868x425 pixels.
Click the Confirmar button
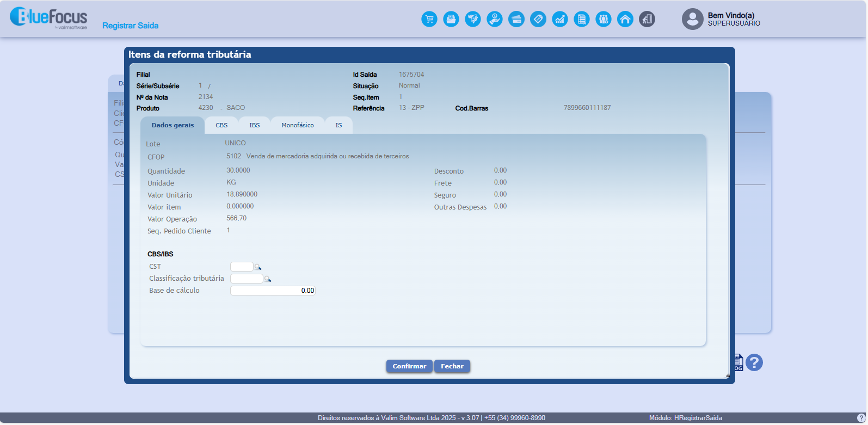tap(409, 366)
